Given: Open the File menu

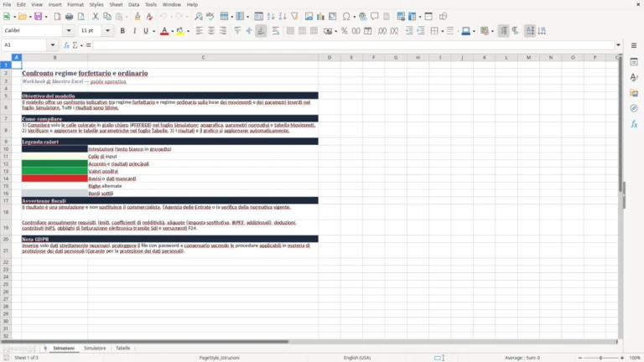Looking at the screenshot, I should 7,4.
